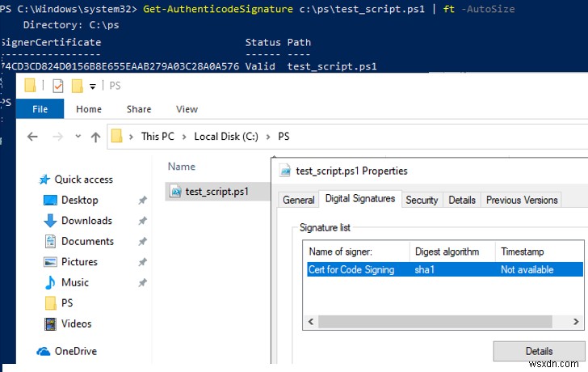The image size is (588, 372).
Task: Click the Quick access star icon
Action: click(44, 180)
